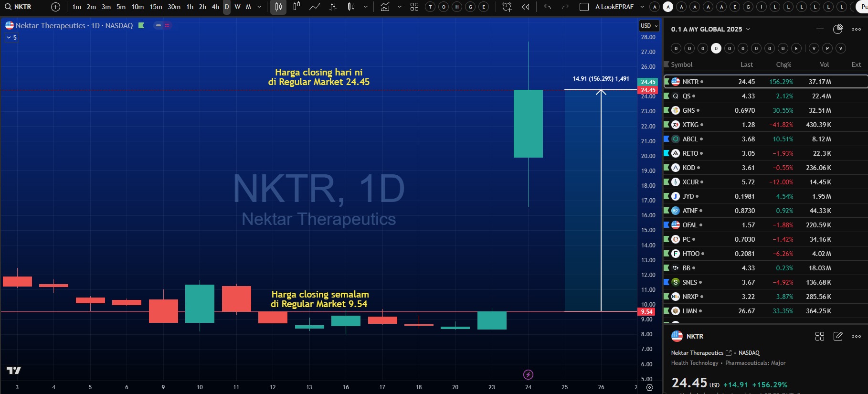The height and width of the screenshot is (394, 868).
Task: Open the A LookEPRAF layout dropdown
Action: pyautogui.click(x=642, y=7)
